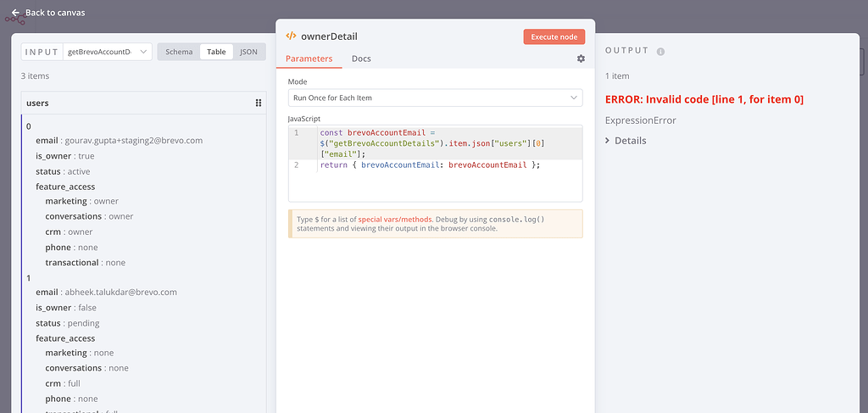This screenshot has width=868, height=413.
Task: Click the drag handle on users column
Action: 259,103
